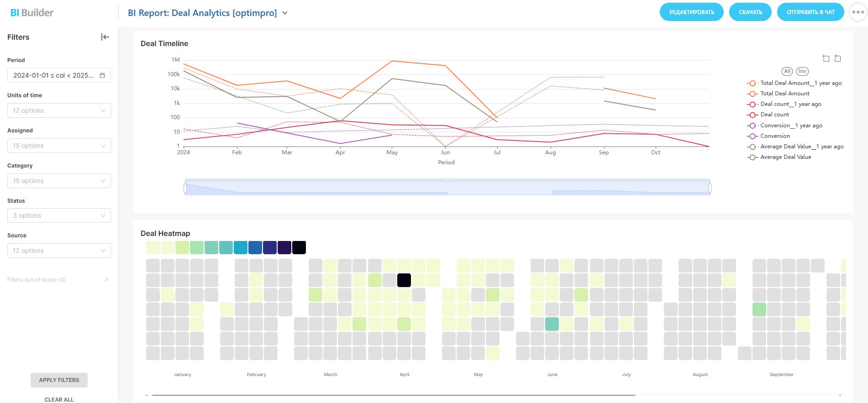Click the 'Inv' legend invert button

(802, 71)
